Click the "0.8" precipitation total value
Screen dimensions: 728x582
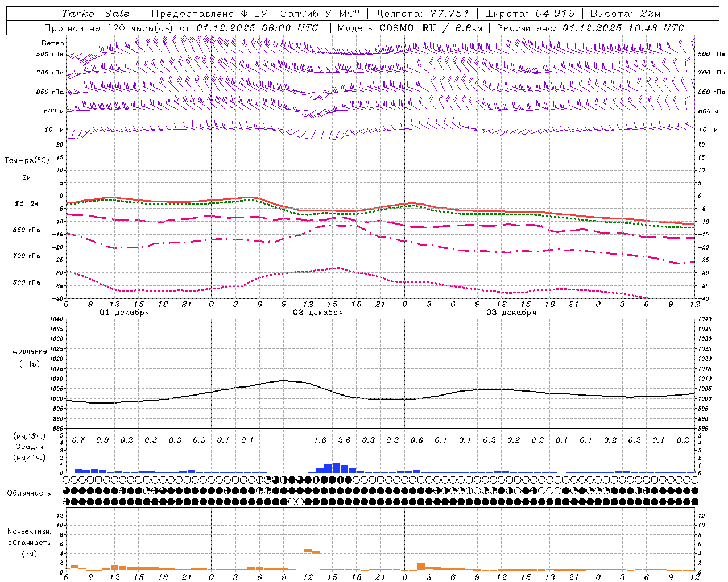click(x=102, y=440)
